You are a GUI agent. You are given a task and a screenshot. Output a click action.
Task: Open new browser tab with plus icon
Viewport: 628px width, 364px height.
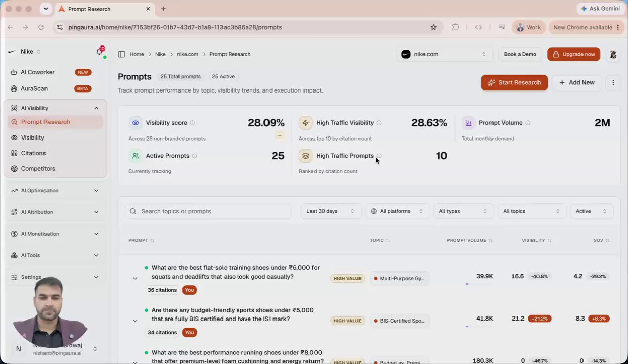163,9
